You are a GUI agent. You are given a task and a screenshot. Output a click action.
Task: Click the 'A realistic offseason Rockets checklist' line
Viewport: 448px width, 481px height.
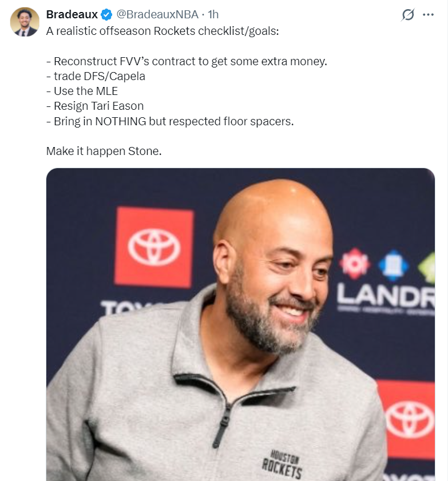pyautogui.click(x=162, y=31)
